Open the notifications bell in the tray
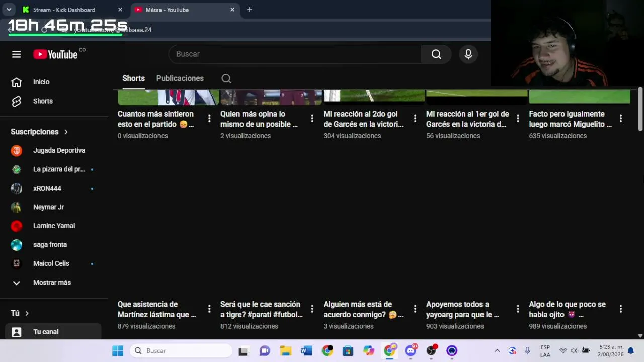644x362 pixels. coord(630,351)
